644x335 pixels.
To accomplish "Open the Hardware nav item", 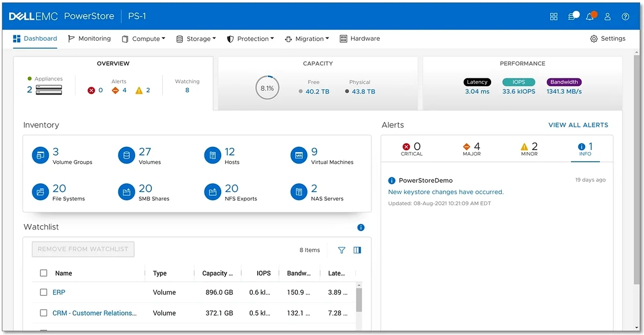I will (360, 39).
